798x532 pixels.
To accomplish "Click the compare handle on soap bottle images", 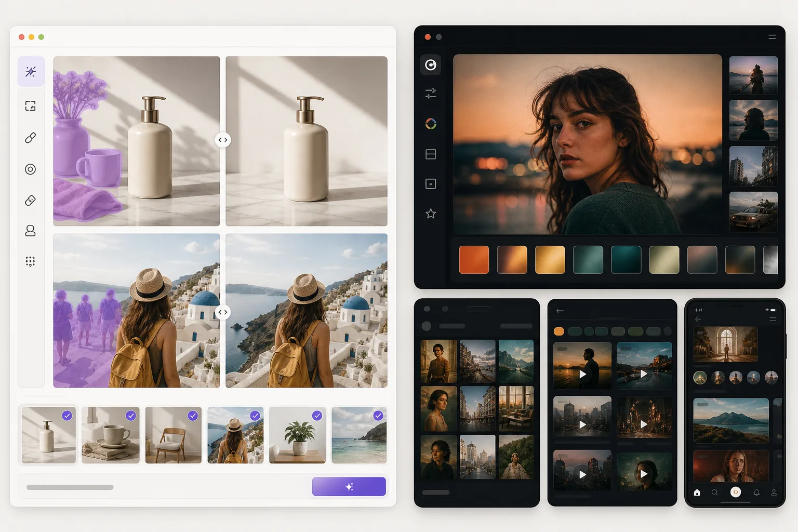I will click(223, 140).
